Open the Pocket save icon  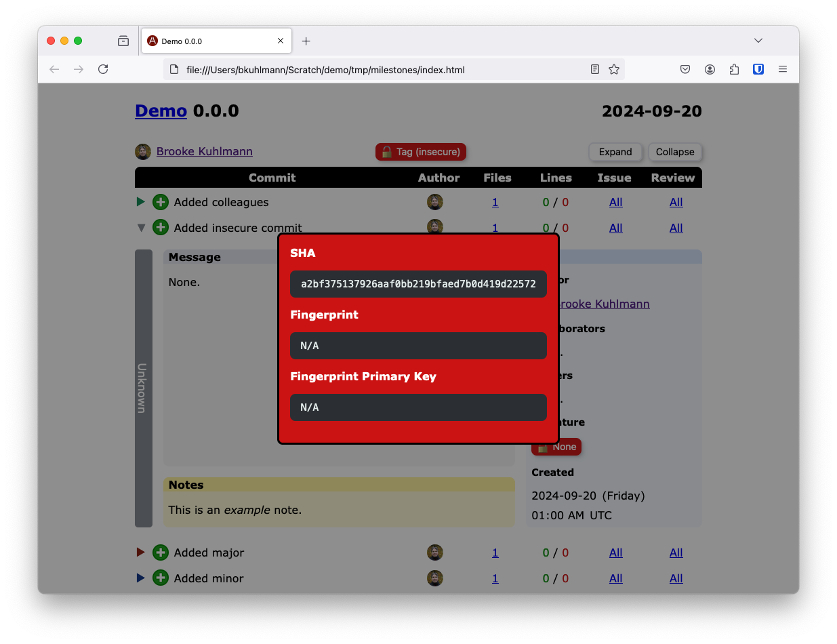click(x=685, y=69)
